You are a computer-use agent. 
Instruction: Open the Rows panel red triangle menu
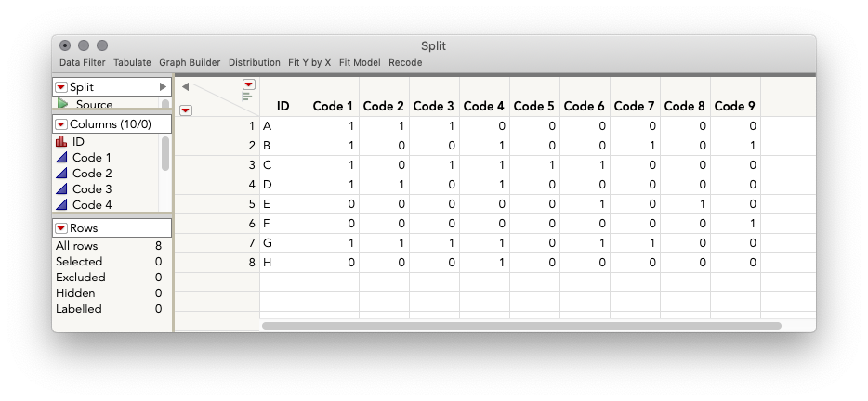coord(61,228)
